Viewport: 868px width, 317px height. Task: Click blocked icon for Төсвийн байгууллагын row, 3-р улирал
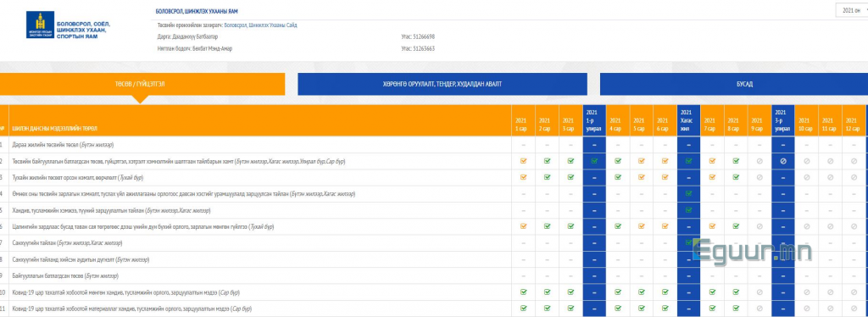click(782, 161)
